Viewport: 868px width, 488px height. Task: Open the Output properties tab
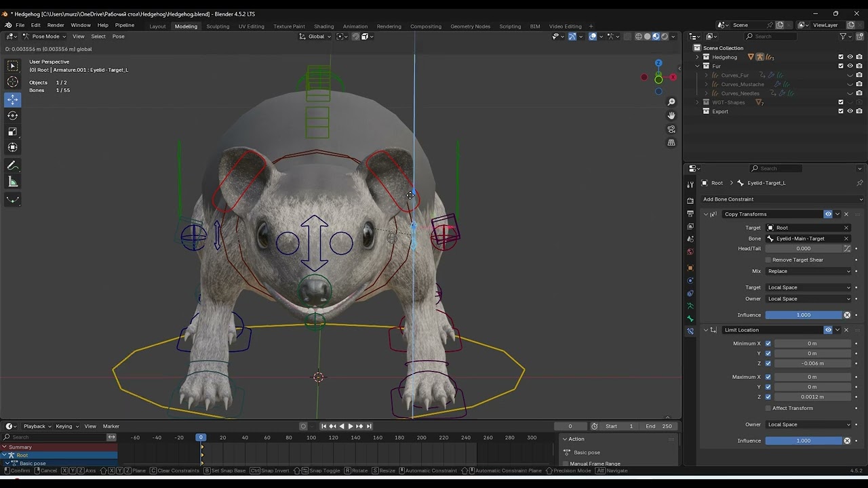(690, 213)
